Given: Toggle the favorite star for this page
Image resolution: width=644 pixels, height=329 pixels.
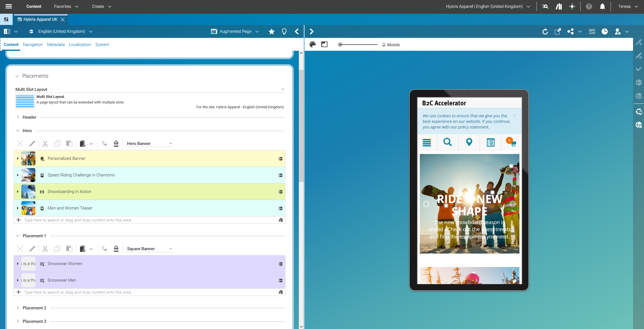Looking at the screenshot, I should pyautogui.click(x=271, y=31).
